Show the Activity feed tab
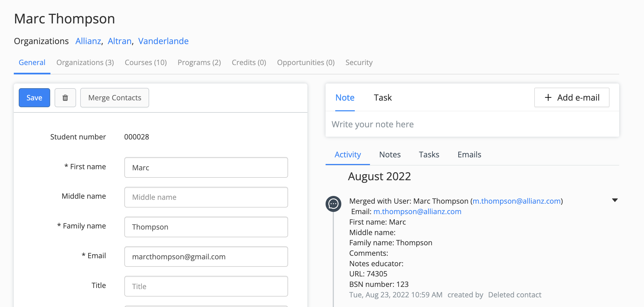 tap(348, 155)
